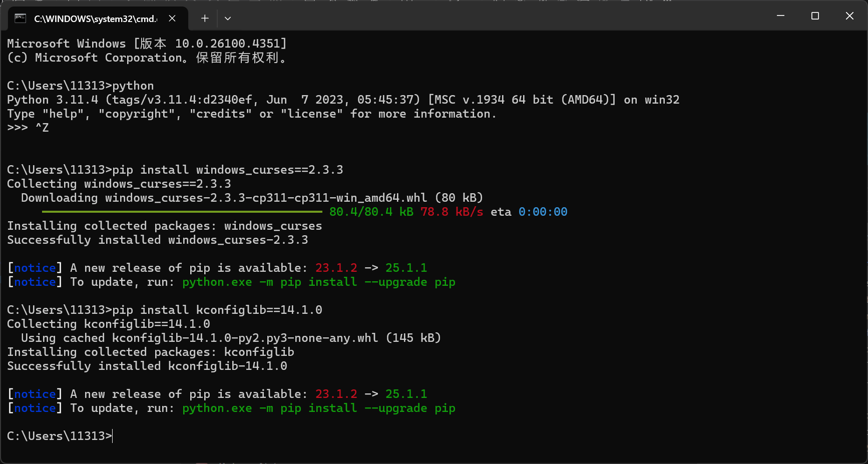This screenshot has height=464, width=868.
Task: Click the cmd icon in the terminal tab
Action: [20, 19]
